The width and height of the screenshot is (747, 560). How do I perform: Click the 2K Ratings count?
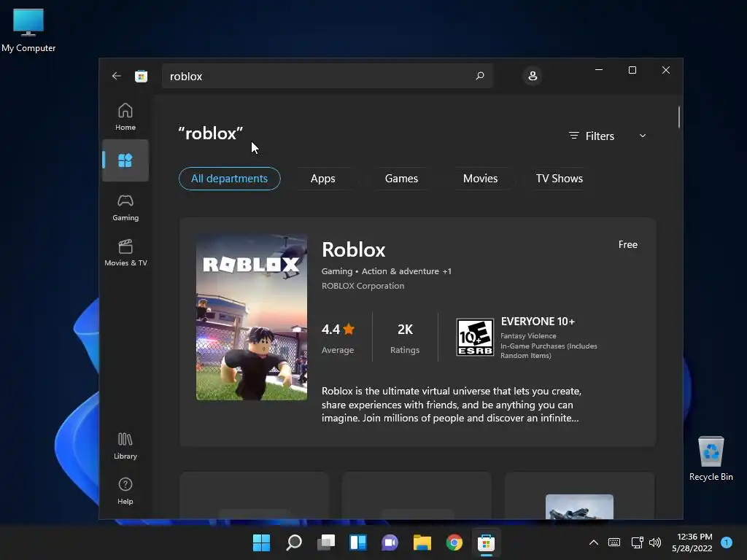(405, 338)
